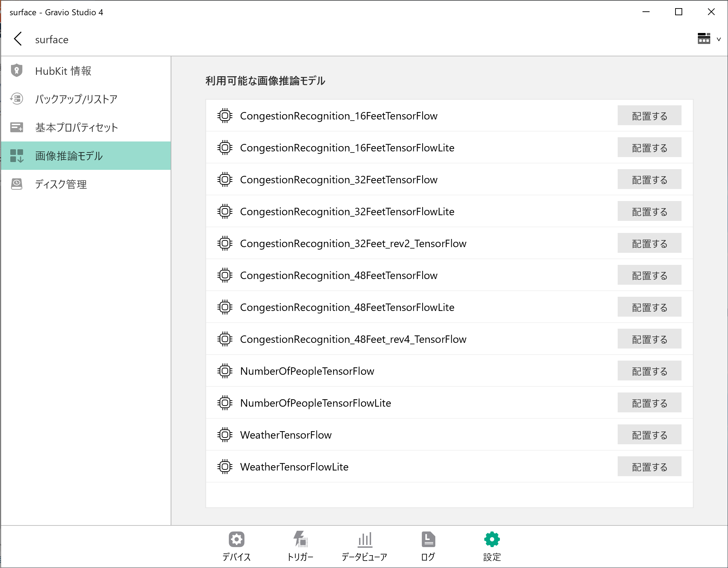The image size is (728, 568).
Task: Open the ディスク管理 sidebar item
Action: tap(86, 184)
